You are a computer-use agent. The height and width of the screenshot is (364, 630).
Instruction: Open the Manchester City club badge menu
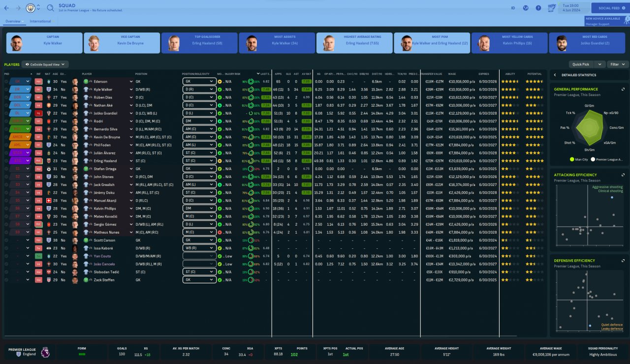(x=31, y=8)
